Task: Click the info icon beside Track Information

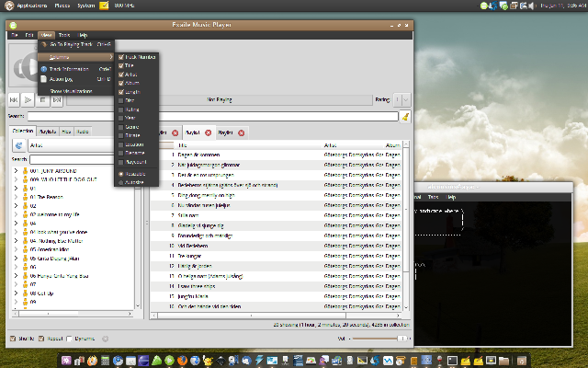Action: coord(43,69)
